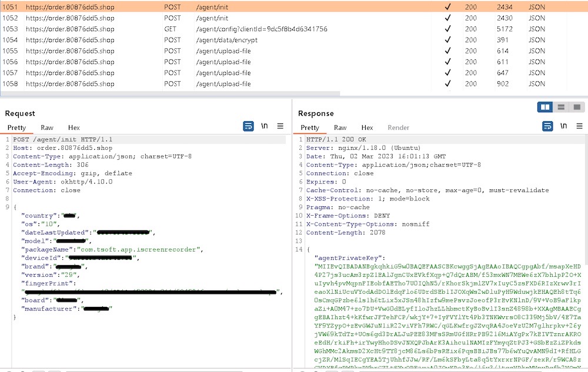Open the Response editor options hamburger menu
This screenshot has width=588, height=372.
(x=579, y=126)
